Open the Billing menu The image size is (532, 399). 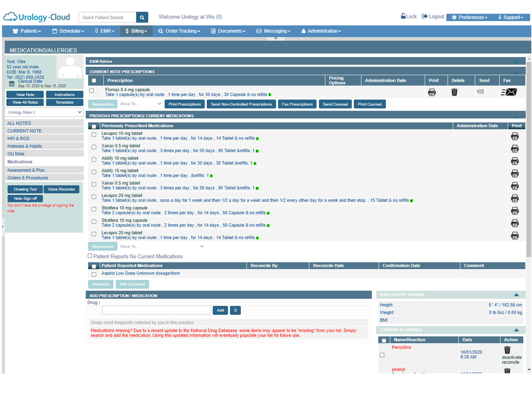click(136, 31)
